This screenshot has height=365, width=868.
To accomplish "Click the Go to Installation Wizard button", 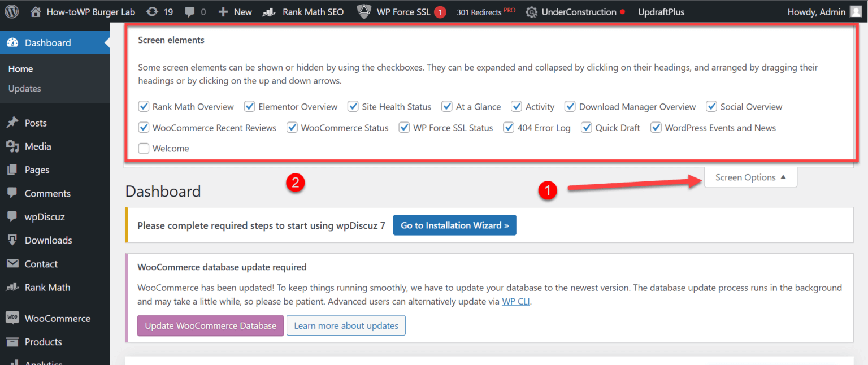I will coord(454,225).
